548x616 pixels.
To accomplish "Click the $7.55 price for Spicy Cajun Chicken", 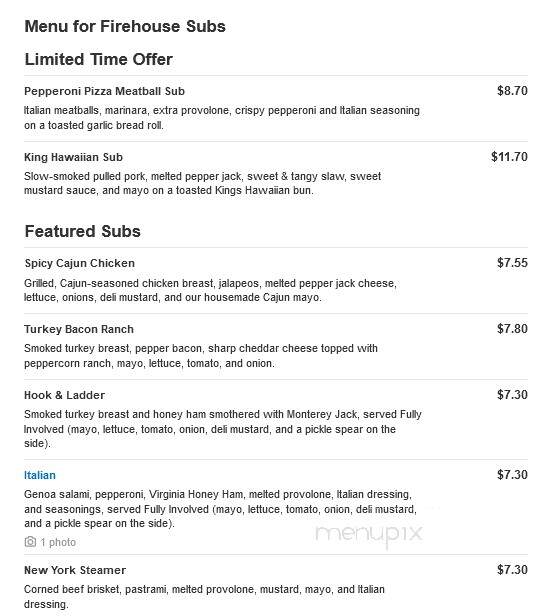I will 512,262.
